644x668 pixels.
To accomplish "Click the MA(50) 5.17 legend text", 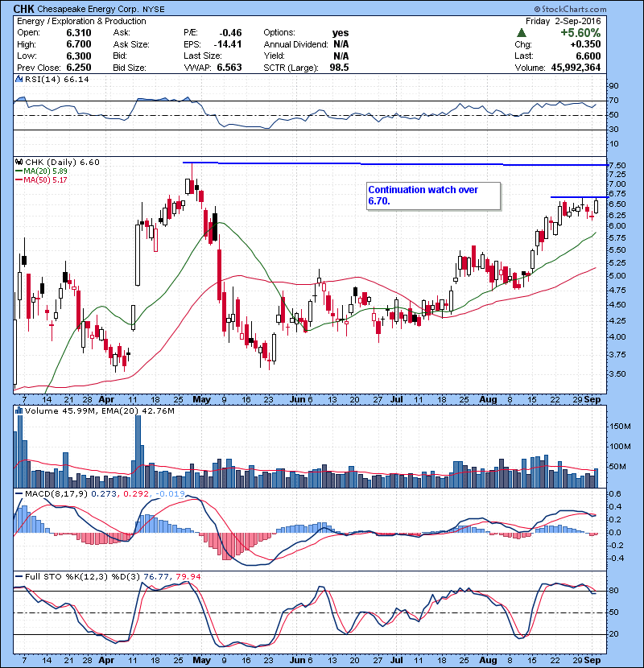I will point(45,180).
